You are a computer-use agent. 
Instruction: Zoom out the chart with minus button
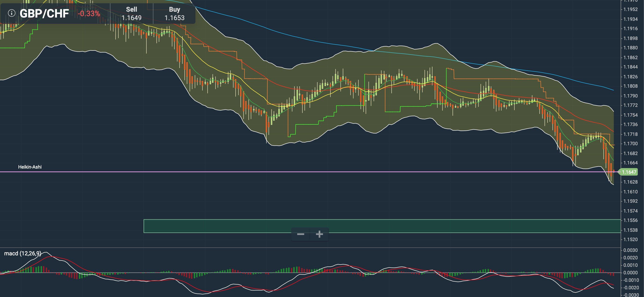pos(301,234)
